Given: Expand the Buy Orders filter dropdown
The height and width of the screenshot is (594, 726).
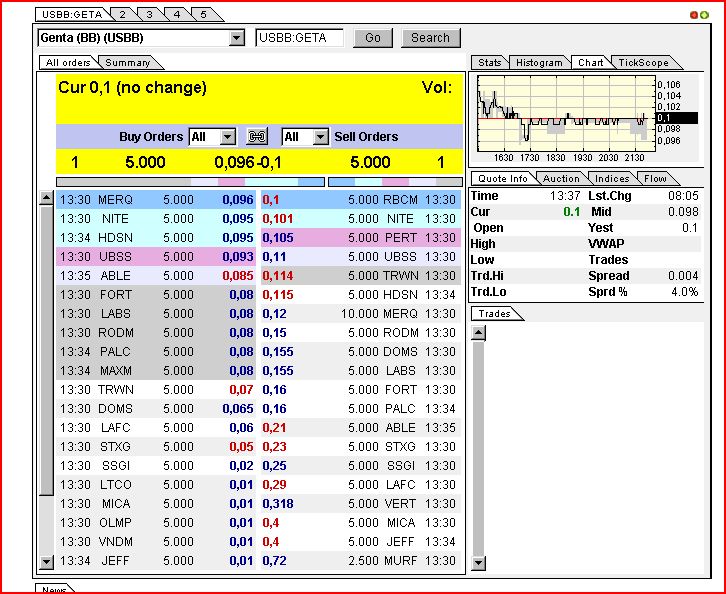Looking at the screenshot, I should pyautogui.click(x=227, y=137).
